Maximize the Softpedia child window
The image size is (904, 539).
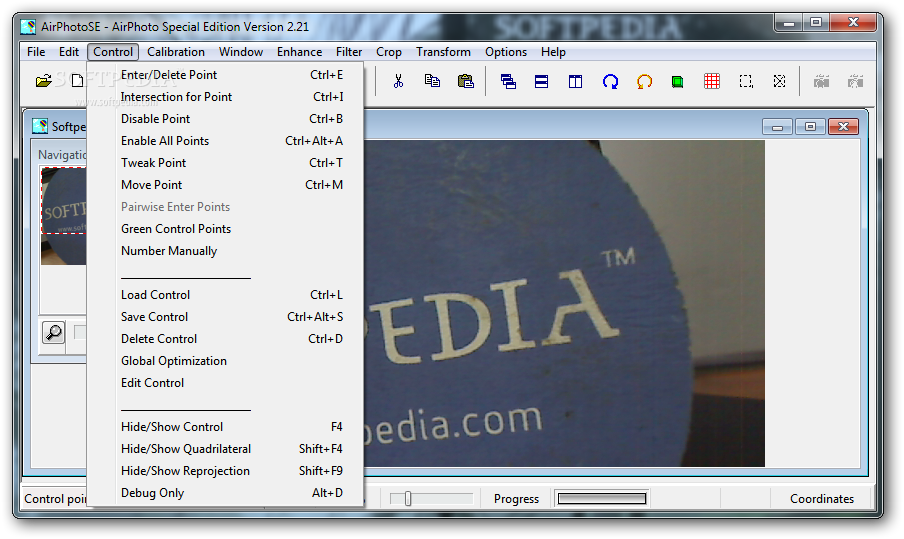[x=810, y=126]
